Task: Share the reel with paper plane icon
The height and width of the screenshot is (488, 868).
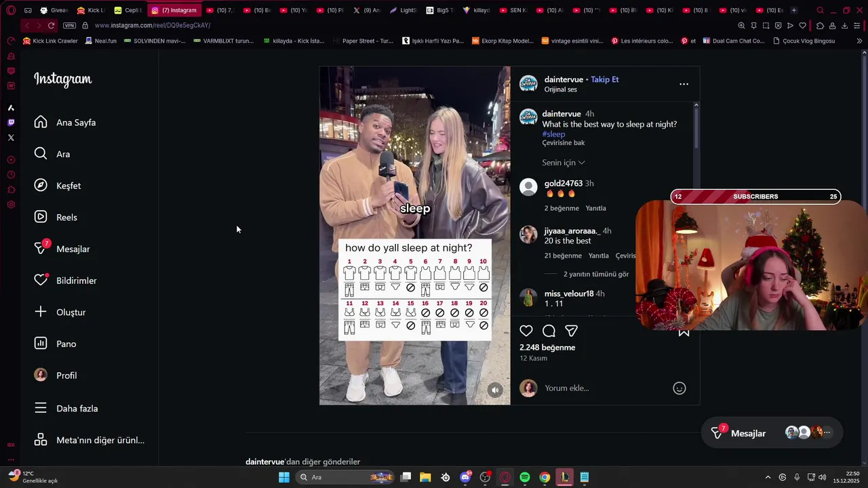Action: (572, 331)
